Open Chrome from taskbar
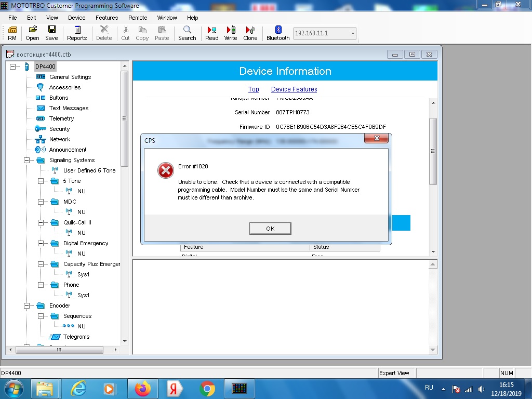 (x=207, y=389)
